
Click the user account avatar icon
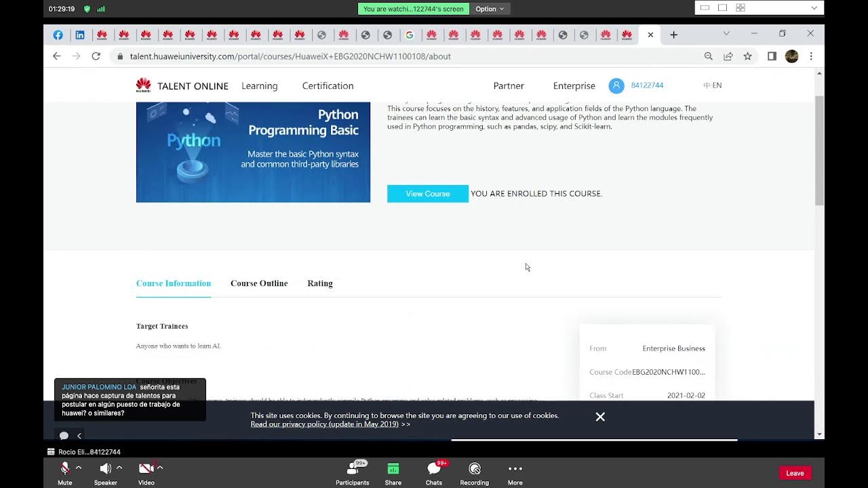point(616,85)
